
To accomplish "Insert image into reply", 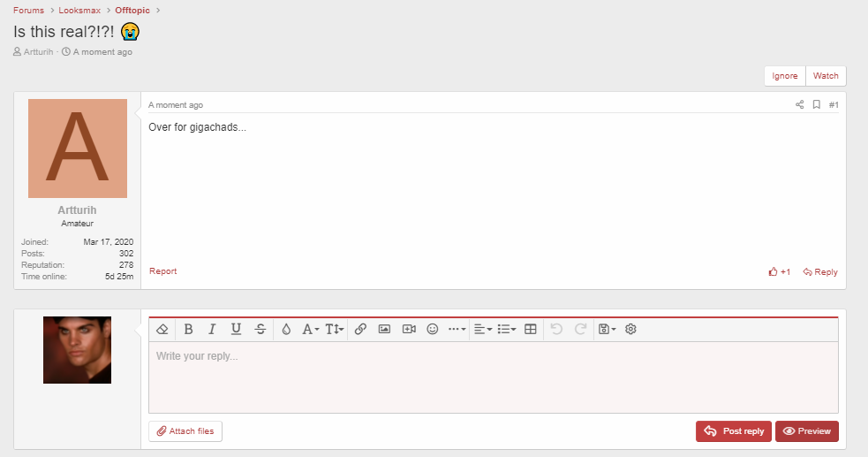I will (384, 329).
